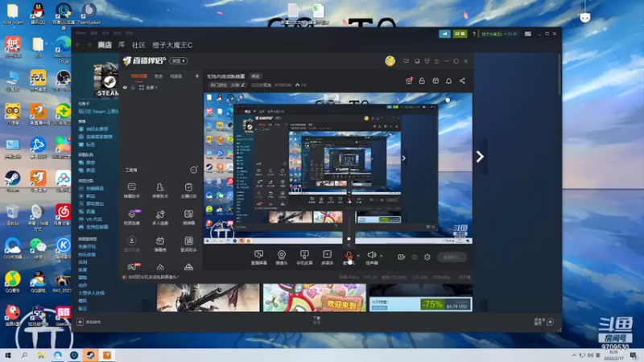
Task: Click Steam 添加游戏 add game button
Action: [x=89, y=323]
